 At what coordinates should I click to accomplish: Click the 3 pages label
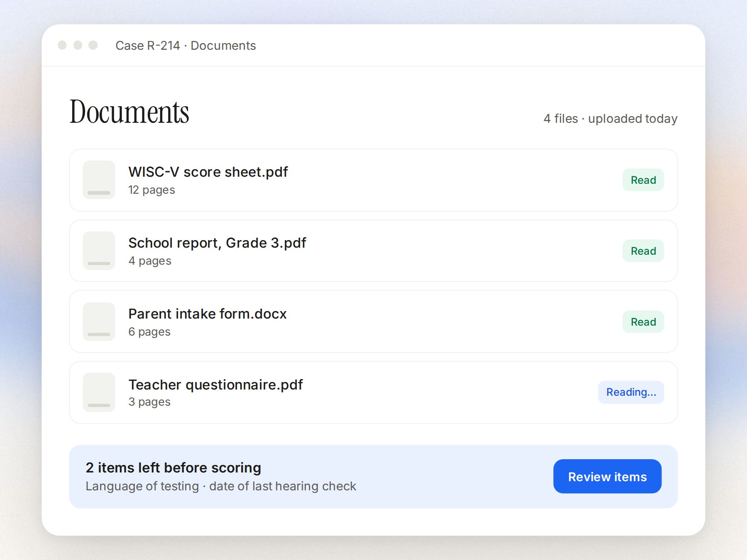tap(149, 402)
